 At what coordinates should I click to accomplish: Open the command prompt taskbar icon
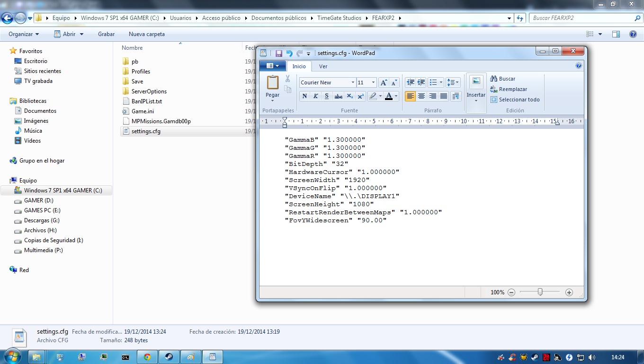[125, 357]
